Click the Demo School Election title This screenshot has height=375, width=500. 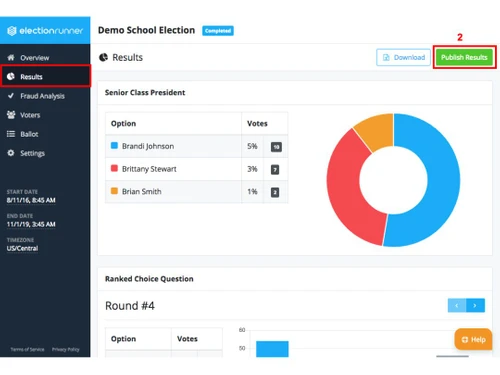click(x=146, y=30)
